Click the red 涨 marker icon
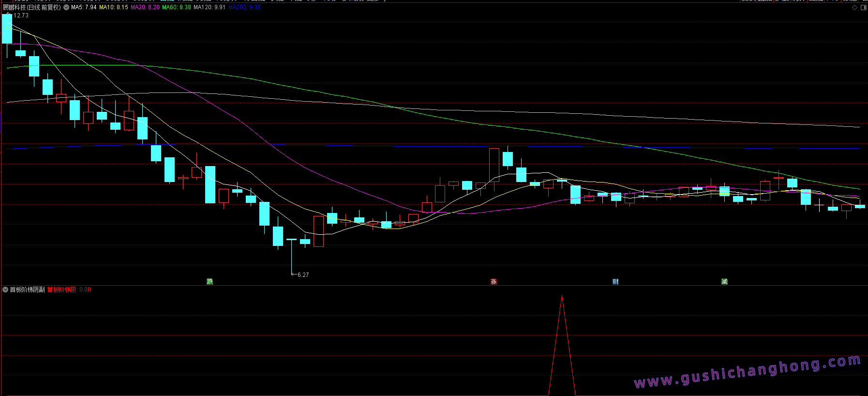868x396 pixels. tap(494, 282)
